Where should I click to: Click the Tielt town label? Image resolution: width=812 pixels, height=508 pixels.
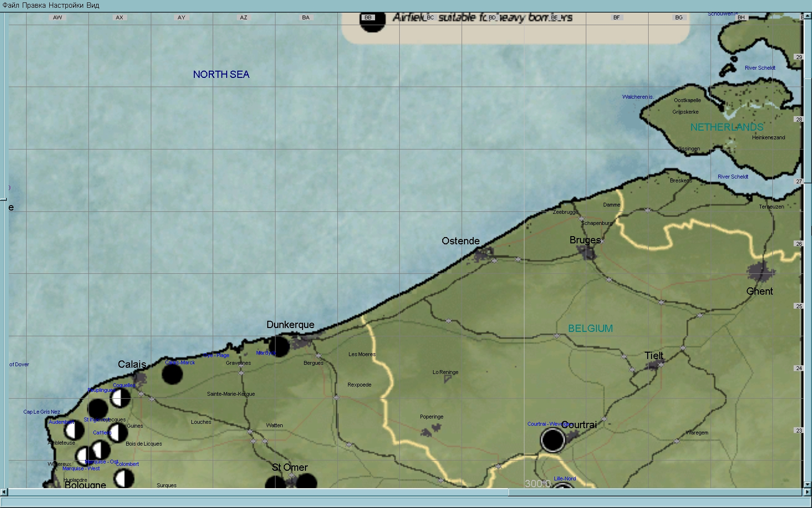click(x=654, y=356)
